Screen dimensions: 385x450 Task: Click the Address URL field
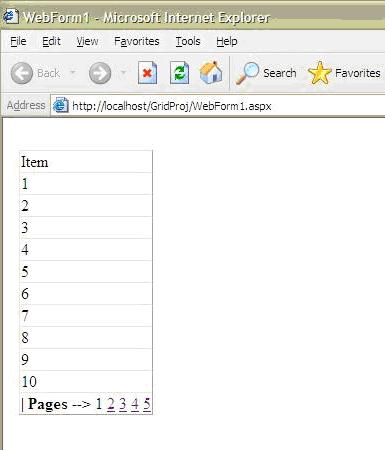point(218,106)
